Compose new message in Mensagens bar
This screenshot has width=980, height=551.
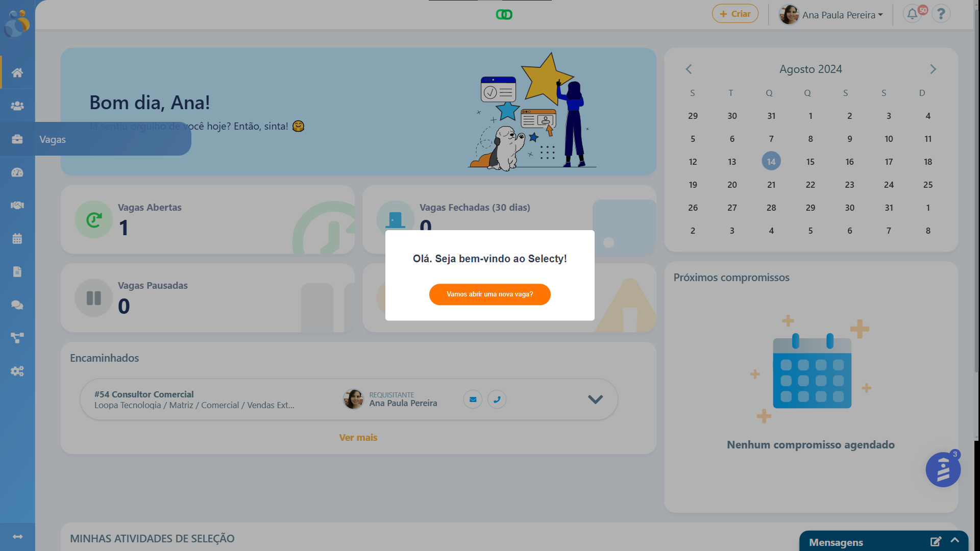[x=936, y=542]
